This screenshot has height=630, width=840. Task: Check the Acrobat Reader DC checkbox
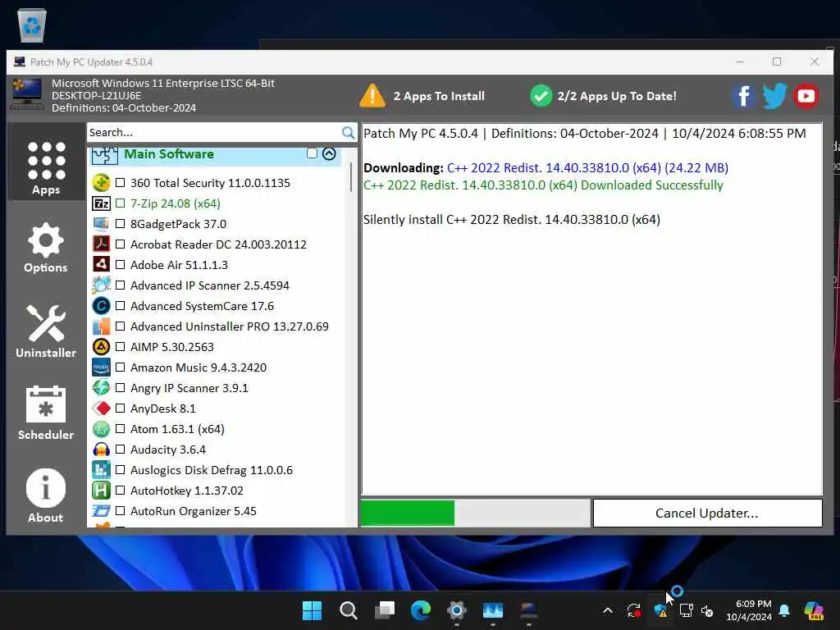[x=121, y=244]
